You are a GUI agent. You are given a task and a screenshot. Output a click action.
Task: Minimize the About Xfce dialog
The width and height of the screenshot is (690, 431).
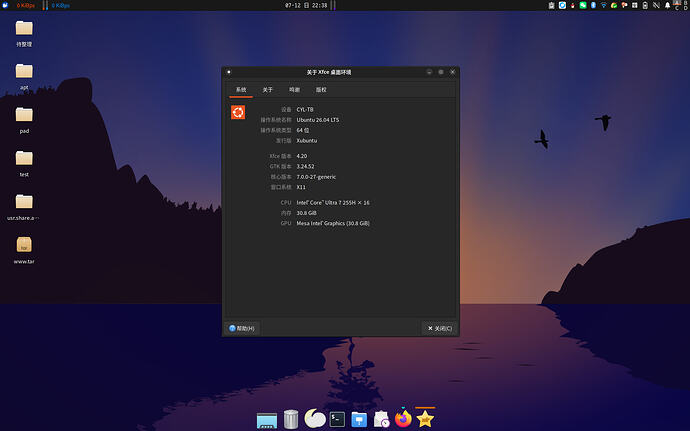pyautogui.click(x=429, y=72)
